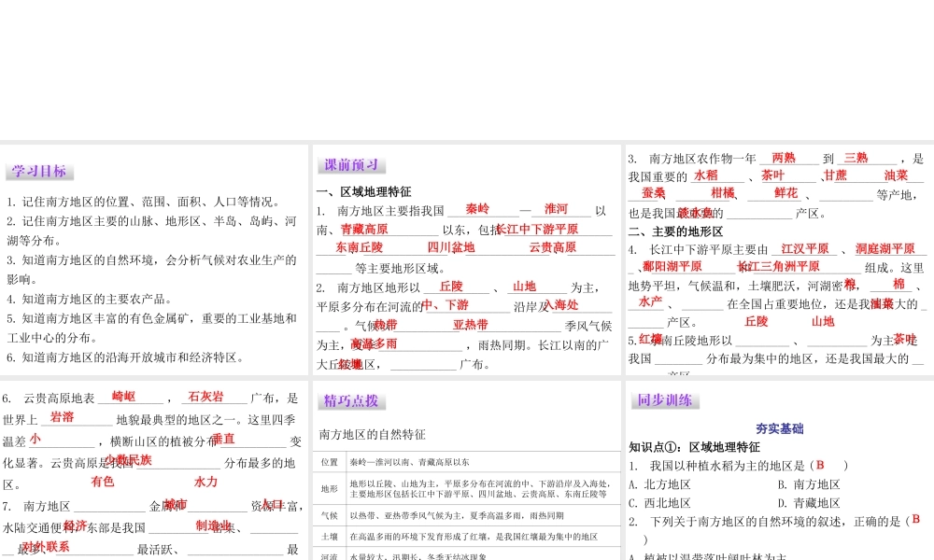Viewport: 934px width, 560px height.
Task: Click objective 4 about 主要农产品
Action: coord(90,299)
